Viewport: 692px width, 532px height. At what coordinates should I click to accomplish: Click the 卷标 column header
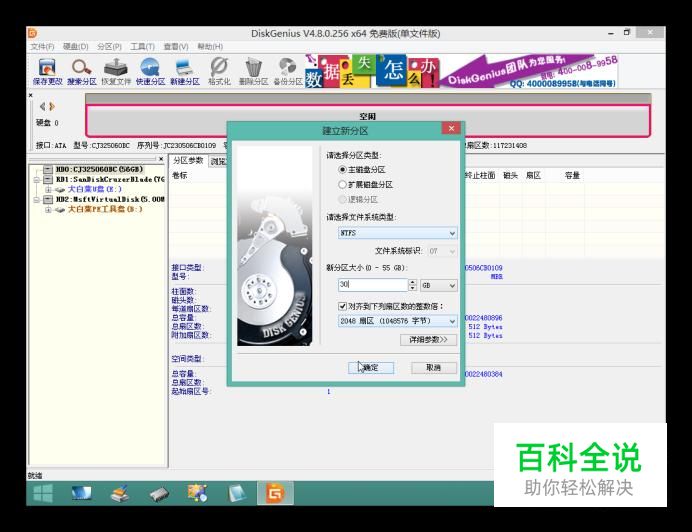coord(180,176)
